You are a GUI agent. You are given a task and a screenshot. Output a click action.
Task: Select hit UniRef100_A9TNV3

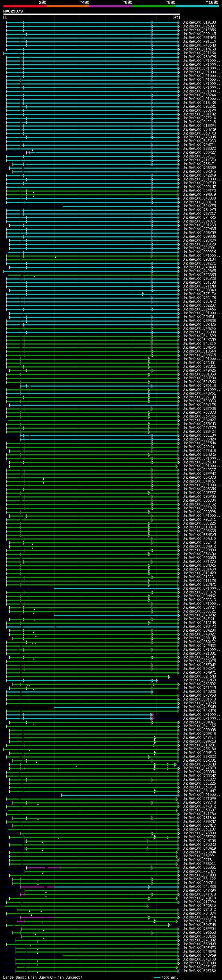tap(199, 38)
